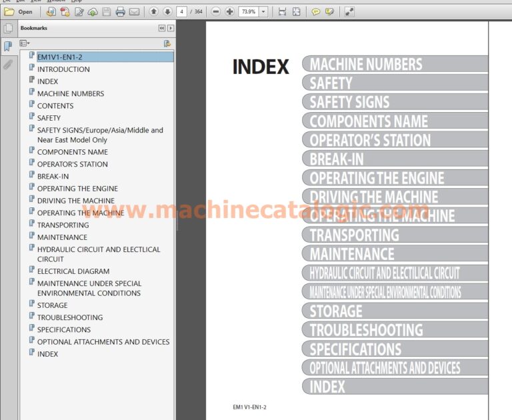The height and width of the screenshot is (420, 512).
Task: Click the fit one full page icon
Action: coord(296,12)
